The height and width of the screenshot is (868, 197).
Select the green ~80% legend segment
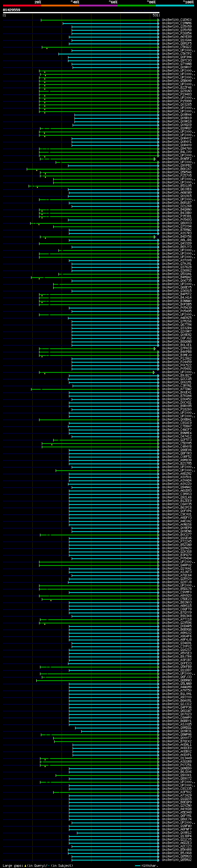pos(136,6)
